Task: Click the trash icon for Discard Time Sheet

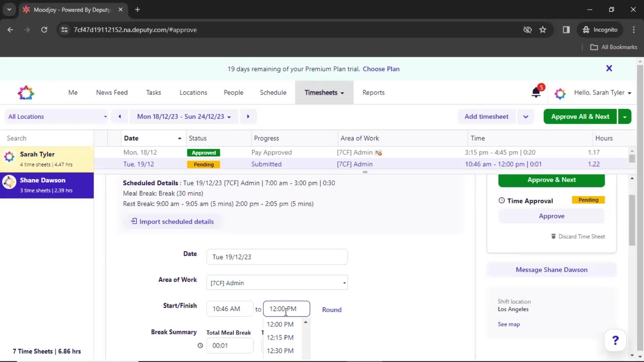Action: tap(553, 236)
